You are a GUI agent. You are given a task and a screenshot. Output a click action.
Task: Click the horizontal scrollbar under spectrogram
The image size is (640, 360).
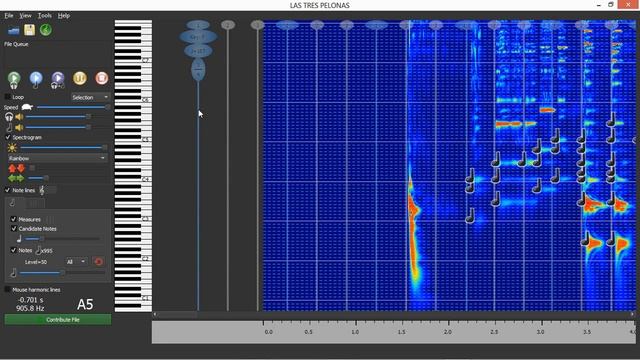click(x=394, y=314)
